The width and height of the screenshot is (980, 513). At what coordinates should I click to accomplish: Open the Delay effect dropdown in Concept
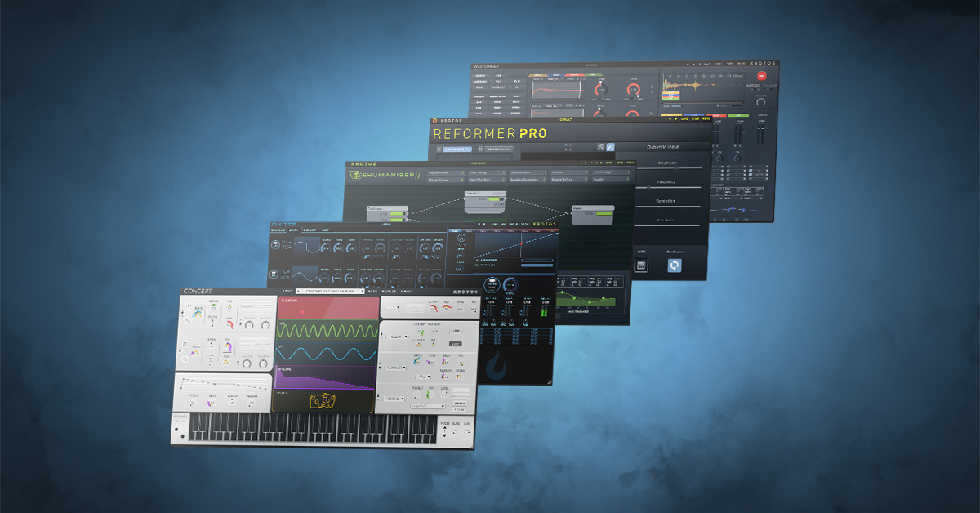pos(398,337)
